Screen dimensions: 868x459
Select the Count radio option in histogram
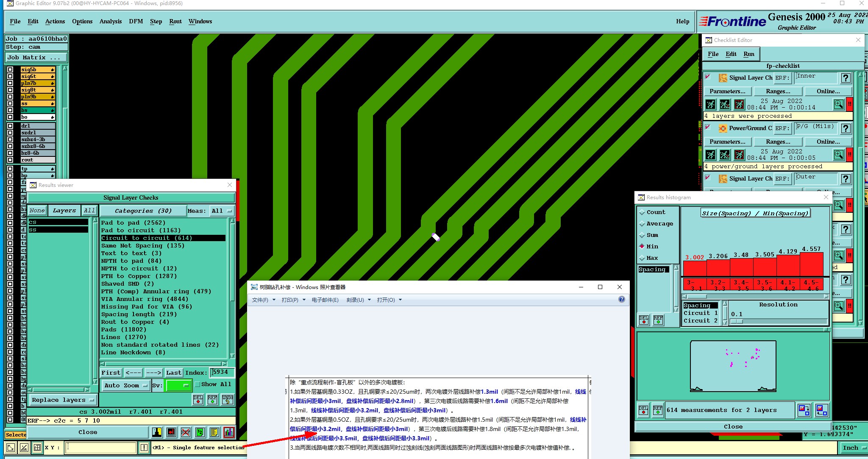coord(642,212)
